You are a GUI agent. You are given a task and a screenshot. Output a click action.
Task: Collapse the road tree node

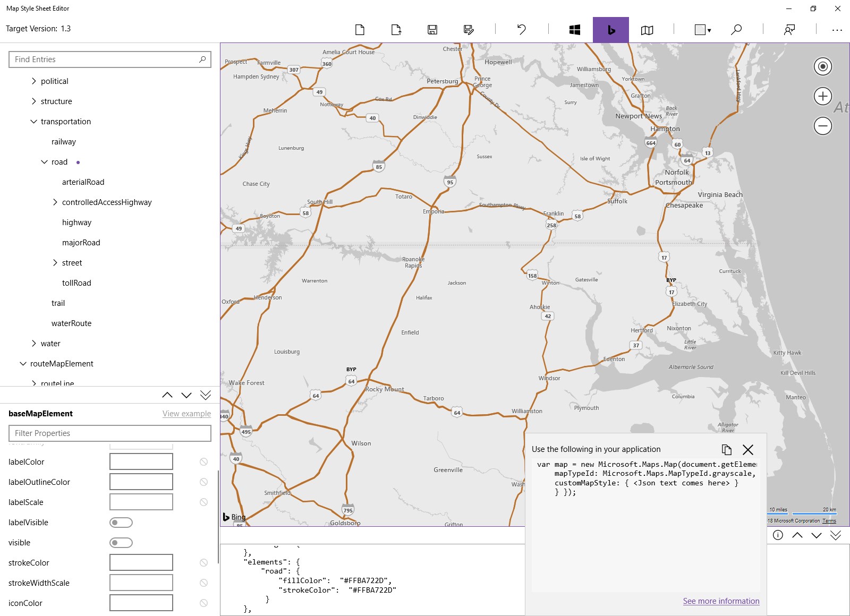click(45, 162)
